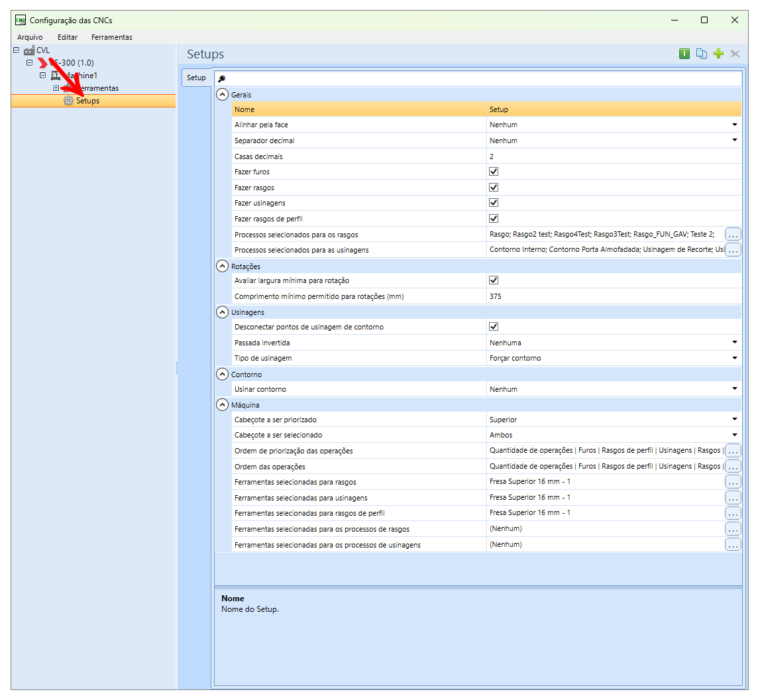Open the Arquivo menu
758x700 pixels.
(30, 37)
